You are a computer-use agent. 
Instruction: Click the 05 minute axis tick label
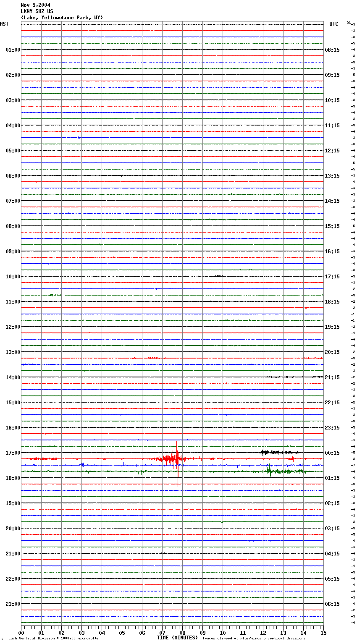tap(122, 633)
